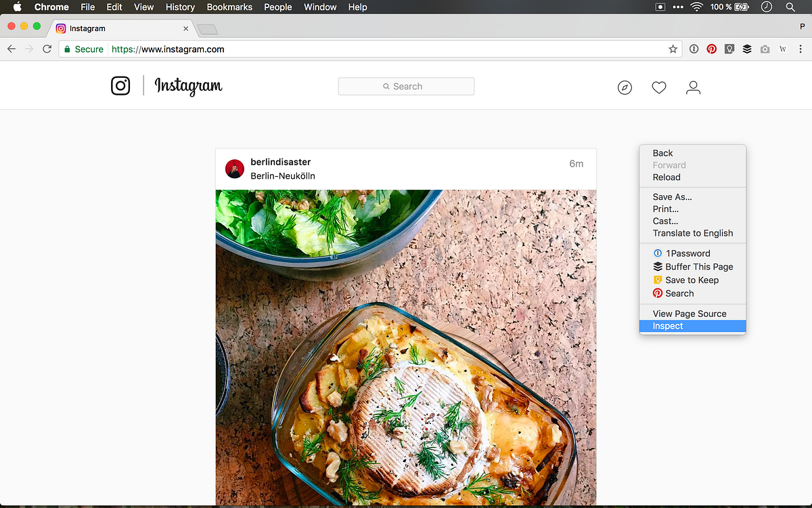Click the food post photo

(x=406, y=347)
